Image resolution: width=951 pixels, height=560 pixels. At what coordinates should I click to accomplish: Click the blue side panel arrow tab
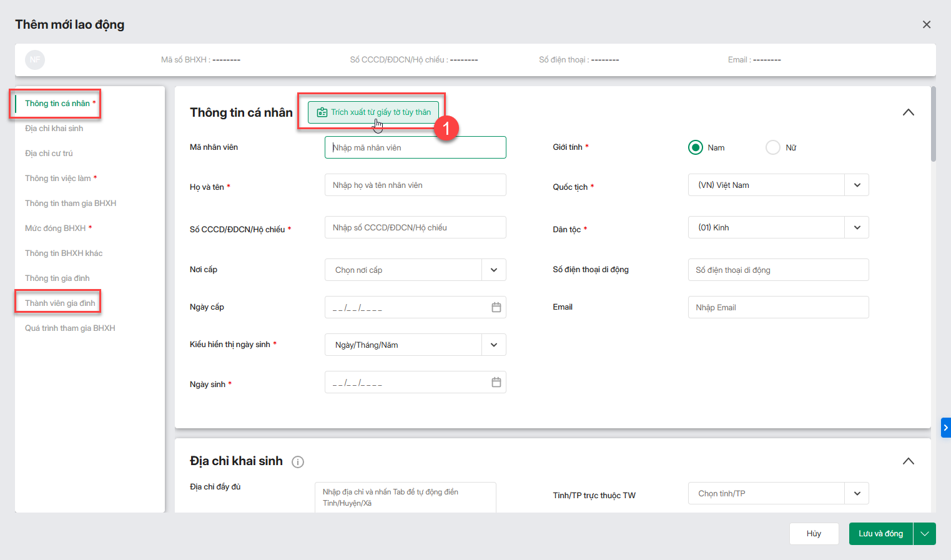click(945, 428)
